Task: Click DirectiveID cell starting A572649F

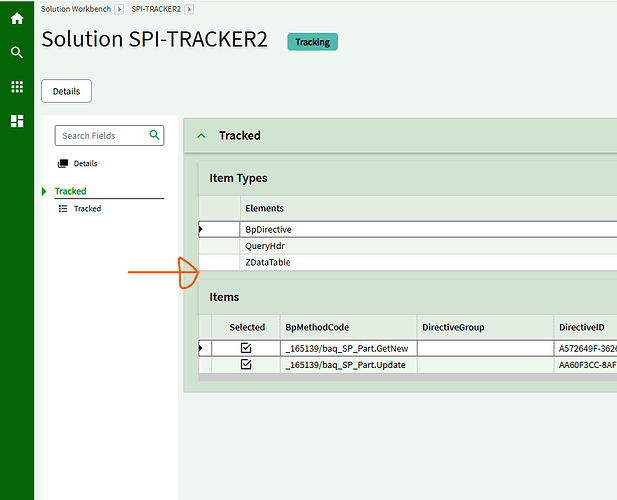Action: click(x=586, y=349)
